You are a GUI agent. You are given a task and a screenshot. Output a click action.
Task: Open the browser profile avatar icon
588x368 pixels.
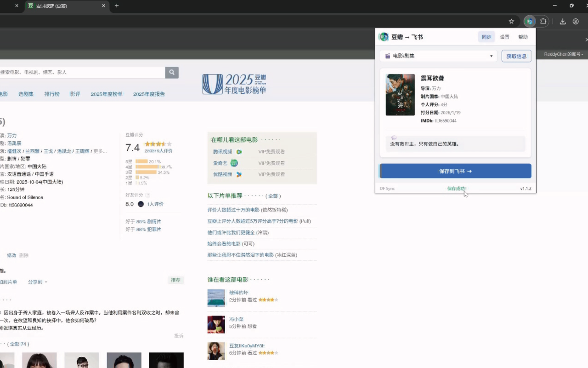point(576,21)
